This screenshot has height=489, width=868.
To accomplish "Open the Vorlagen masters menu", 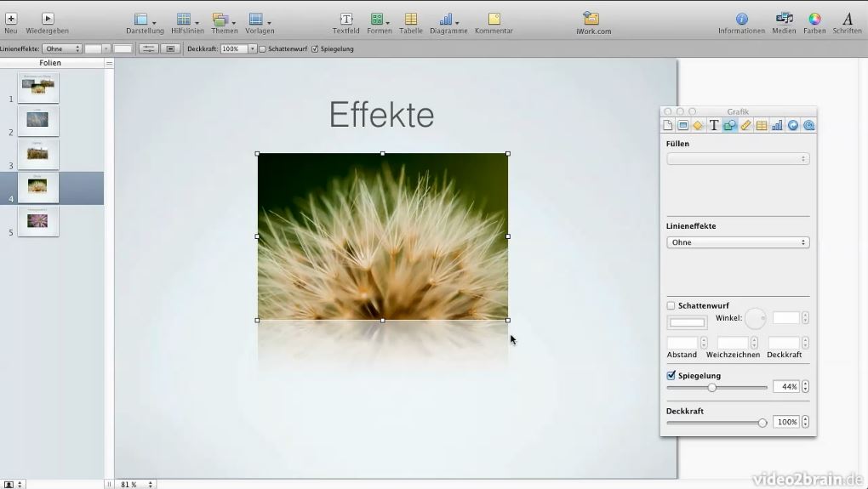I will click(x=260, y=23).
